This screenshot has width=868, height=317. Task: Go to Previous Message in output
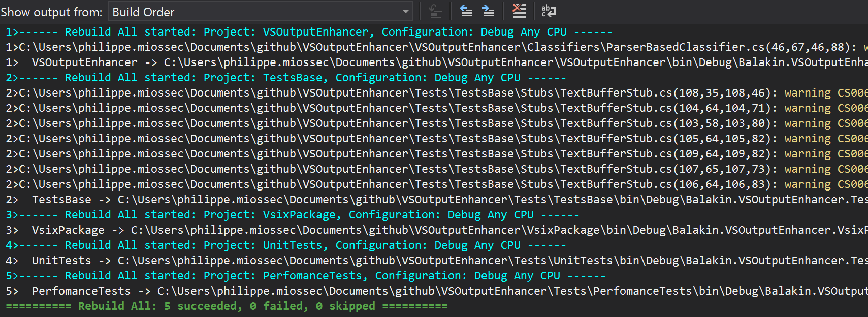(466, 11)
